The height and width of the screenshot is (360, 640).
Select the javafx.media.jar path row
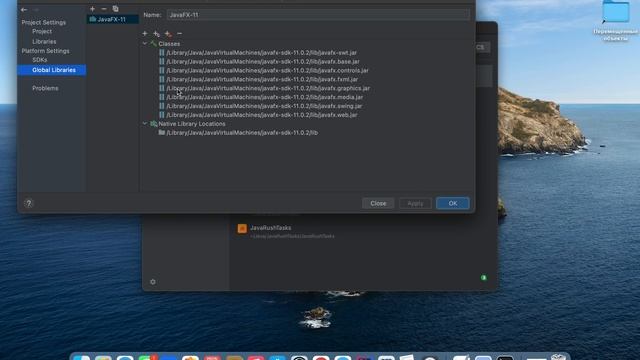tap(264, 97)
